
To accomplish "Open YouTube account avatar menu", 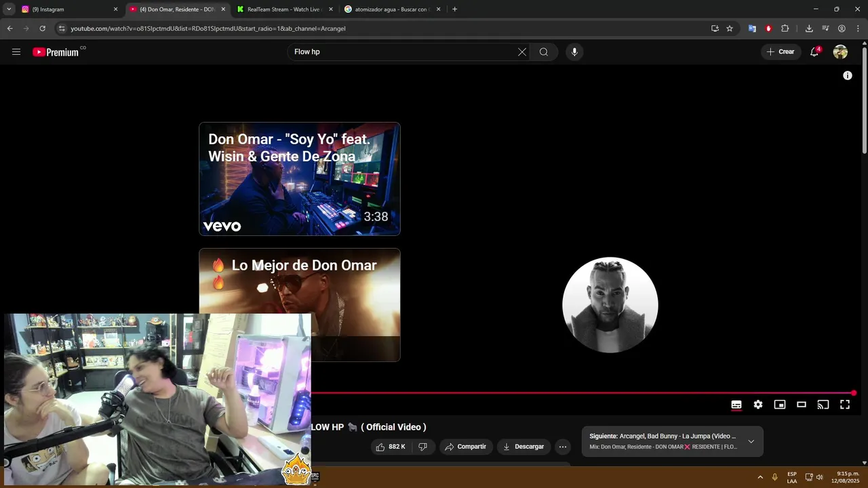I will (840, 52).
